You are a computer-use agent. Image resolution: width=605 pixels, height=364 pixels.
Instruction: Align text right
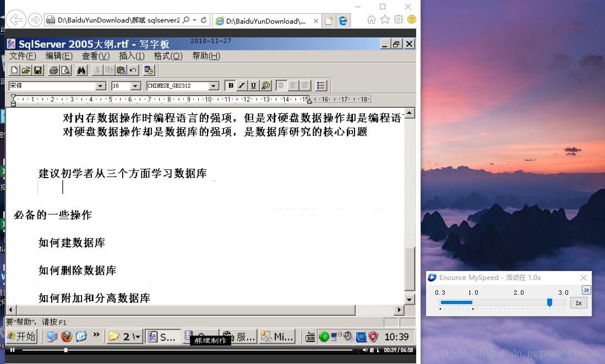point(305,86)
